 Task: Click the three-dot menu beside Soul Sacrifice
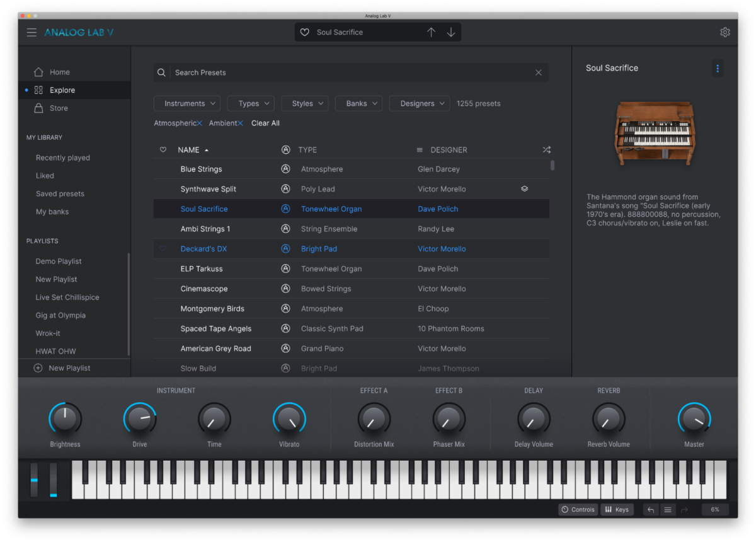pyautogui.click(x=718, y=68)
